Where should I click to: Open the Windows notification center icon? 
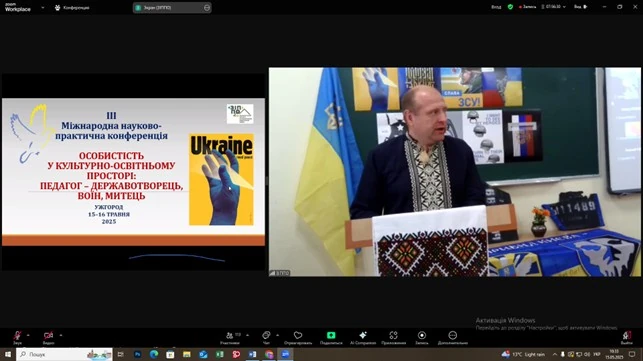click(632, 354)
